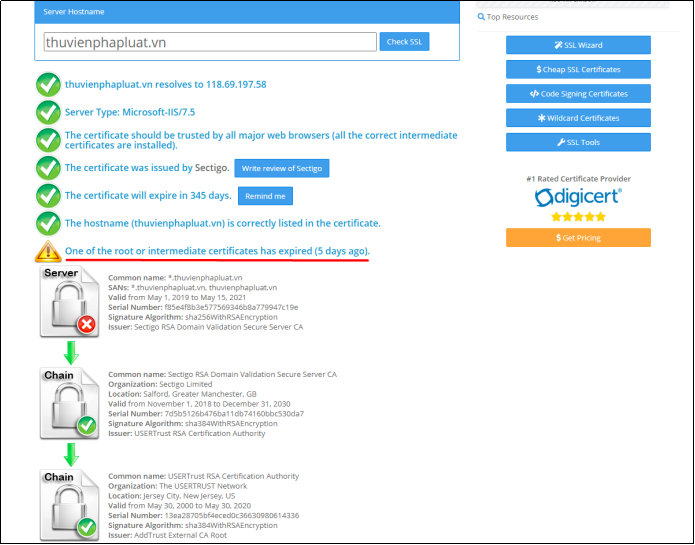This screenshot has width=695, height=545.
Task: Open Cheap SSL Certificates
Action: [x=578, y=70]
